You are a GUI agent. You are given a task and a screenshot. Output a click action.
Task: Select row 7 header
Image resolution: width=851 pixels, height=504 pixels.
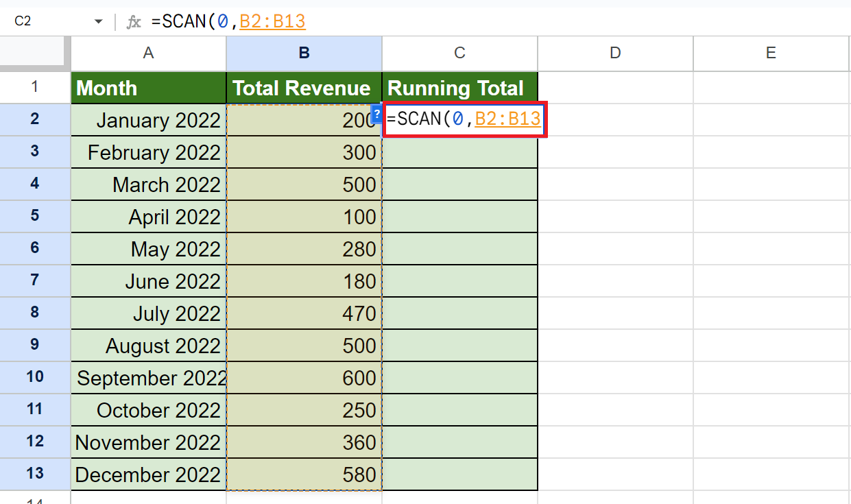coord(35,280)
